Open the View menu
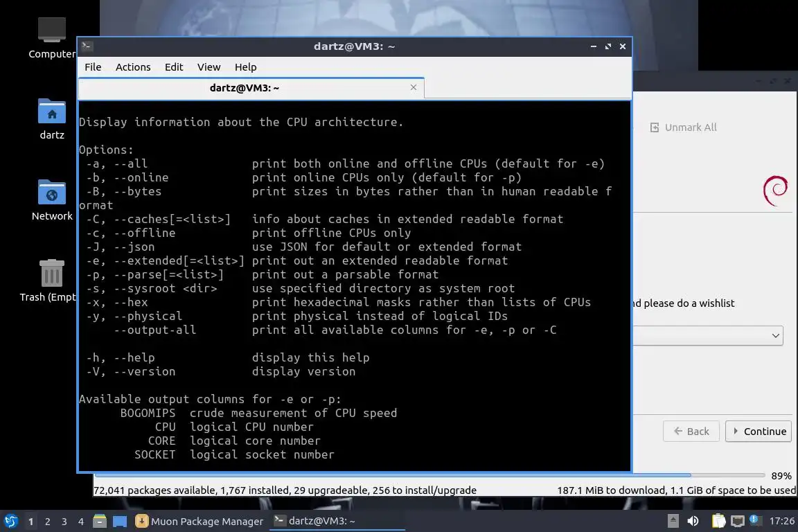Viewport: 798px width, 532px height. click(209, 67)
